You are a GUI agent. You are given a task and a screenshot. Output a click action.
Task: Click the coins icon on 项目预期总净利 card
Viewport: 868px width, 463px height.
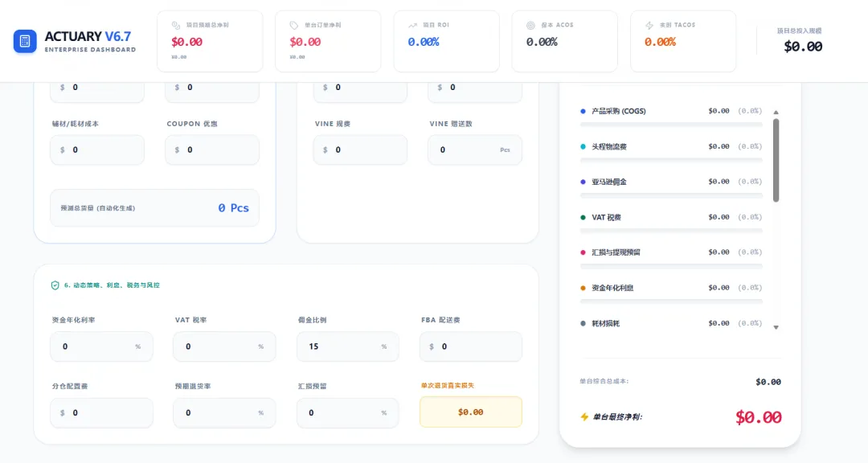[175, 25]
